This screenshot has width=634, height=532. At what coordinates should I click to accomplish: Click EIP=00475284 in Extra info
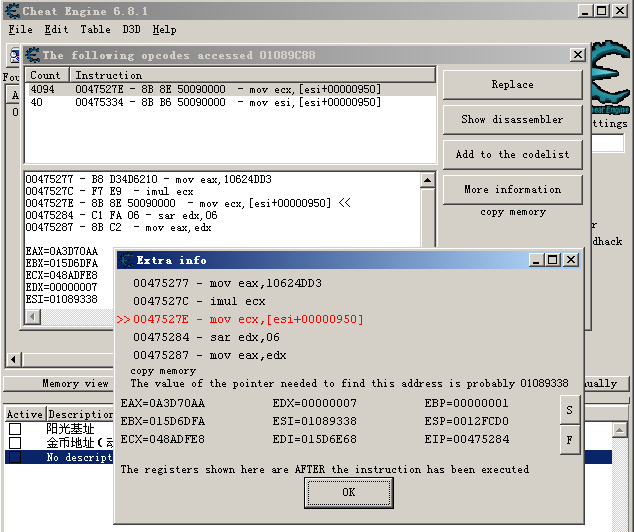(x=467, y=439)
